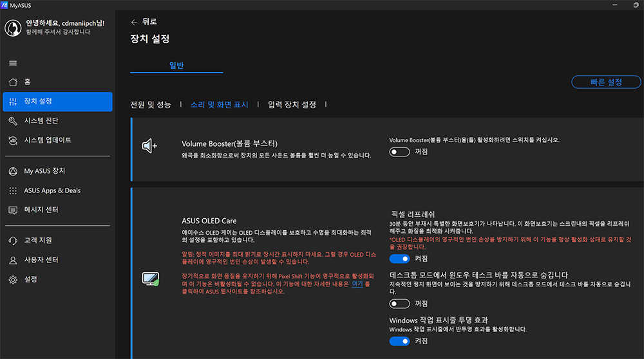Enable auto-hide taskbar in desktop mode switch
The width and height of the screenshot is (644, 359).
[x=400, y=304]
